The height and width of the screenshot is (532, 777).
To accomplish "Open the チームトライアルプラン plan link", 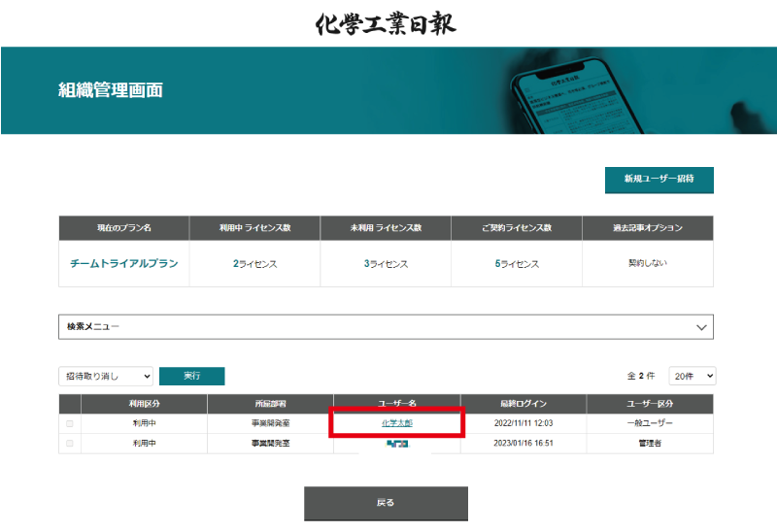I will [124, 263].
